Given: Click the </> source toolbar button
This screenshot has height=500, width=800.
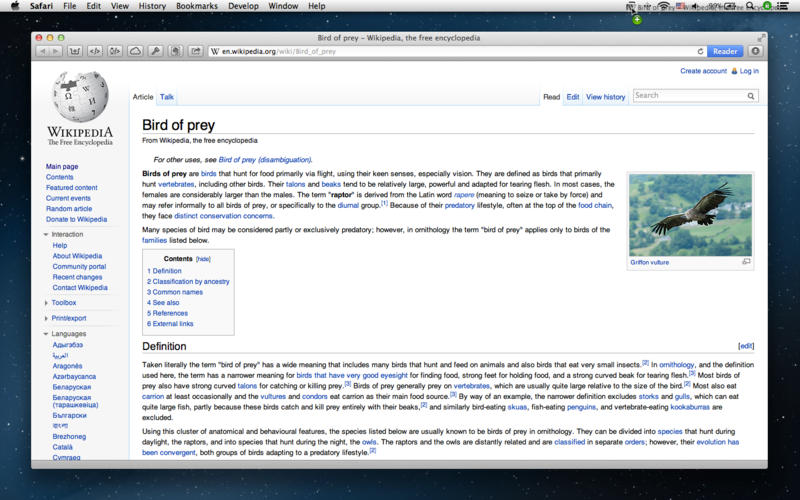Looking at the screenshot, I should coord(95,52).
